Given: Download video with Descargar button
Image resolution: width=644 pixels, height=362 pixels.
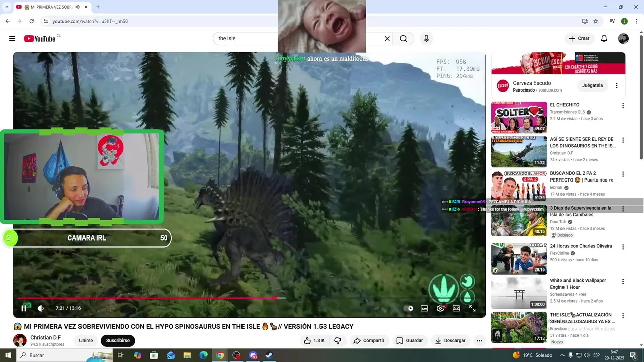Looking at the screenshot, I should [450, 341].
